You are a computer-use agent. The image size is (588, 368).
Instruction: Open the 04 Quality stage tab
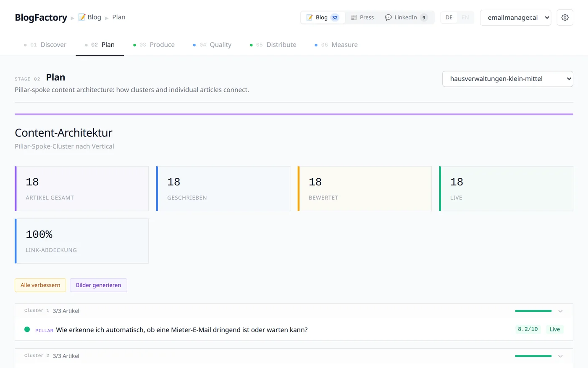tap(212, 45)
